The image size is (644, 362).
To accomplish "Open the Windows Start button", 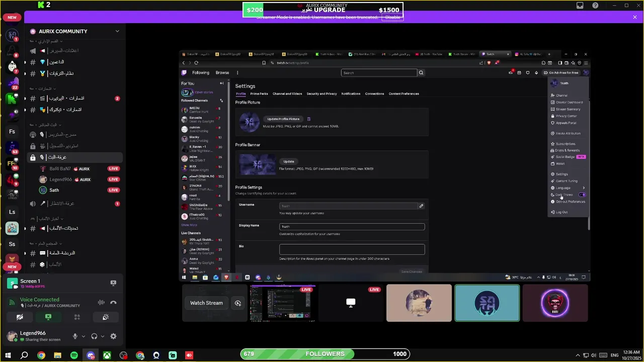I will pos(8,355).
